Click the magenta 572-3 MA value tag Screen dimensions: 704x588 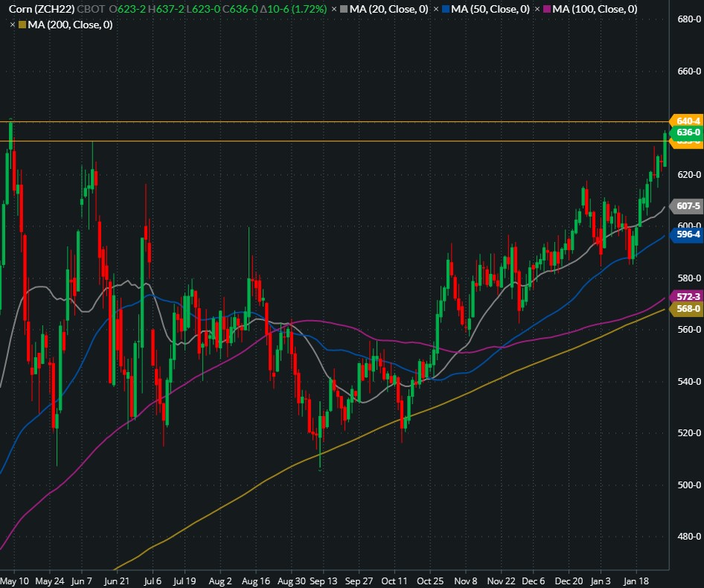(x=686, y=296)
